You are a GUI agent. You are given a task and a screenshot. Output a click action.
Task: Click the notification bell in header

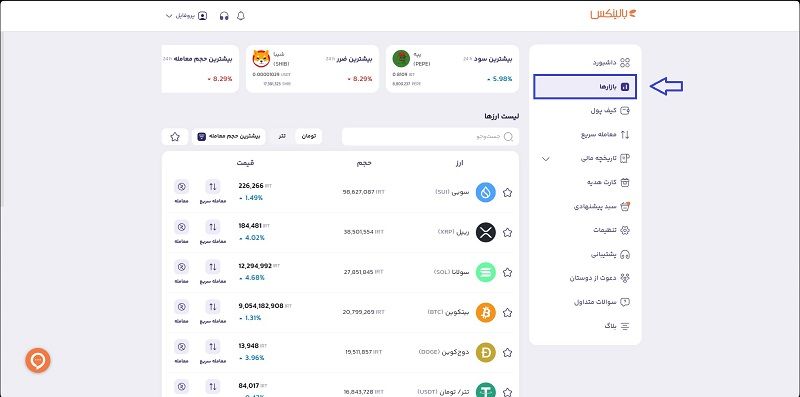click(241, 16)
